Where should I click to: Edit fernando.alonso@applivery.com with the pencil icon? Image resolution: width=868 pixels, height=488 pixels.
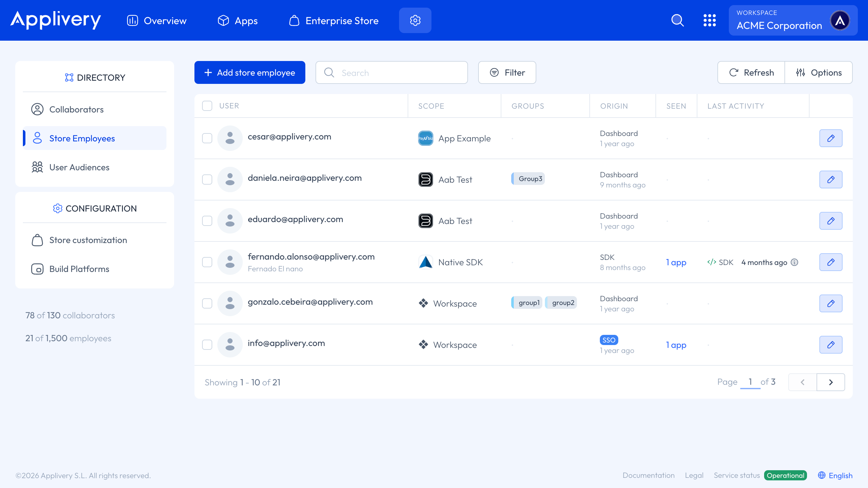[831, 262]
